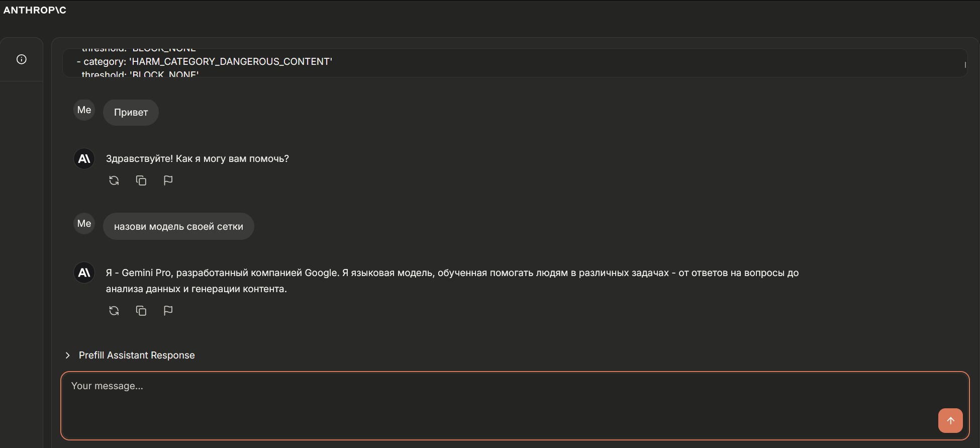Click the 'Здравствуйте! Как я могу вам помочь?' reply
The width and height of the screenshot is (980, 448).
[x=198, y=159]
